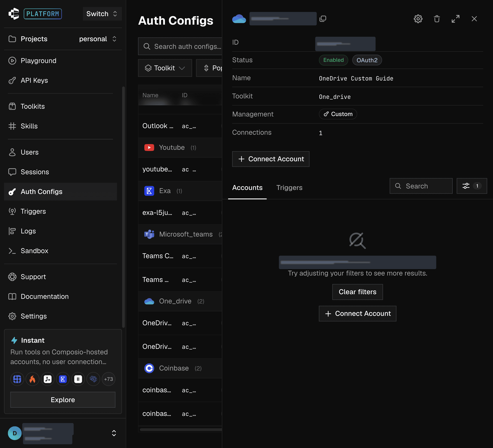Go to API Keys page
The width and height of the screenshot is (493, 448).
pyautogui.click(x=61, y=80)
